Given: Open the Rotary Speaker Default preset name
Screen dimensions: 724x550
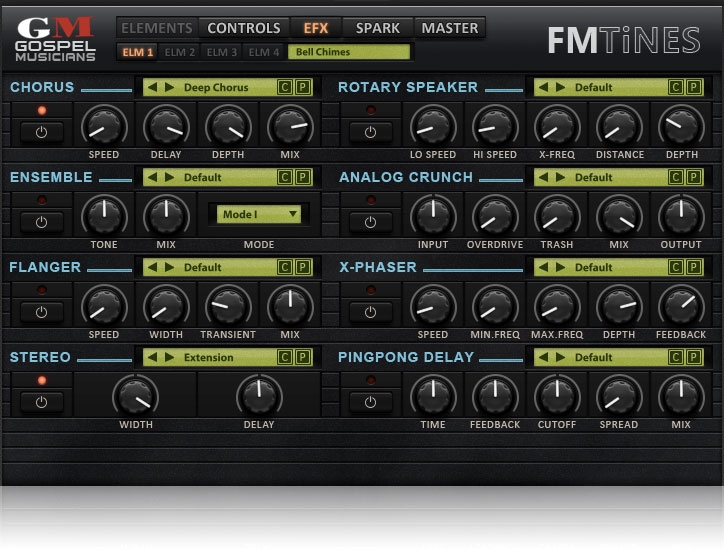Looking at the screenshot, I should 594,87.
